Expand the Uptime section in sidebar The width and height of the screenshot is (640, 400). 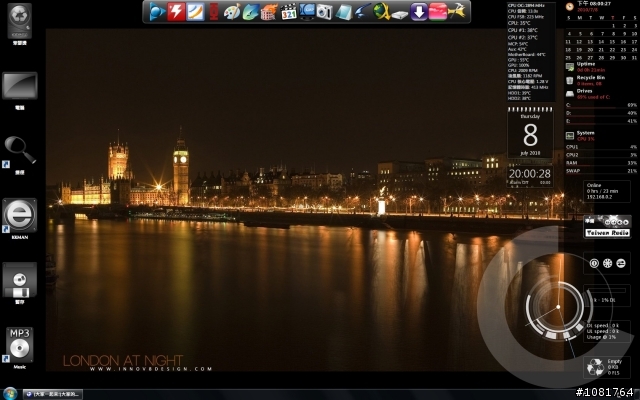pyautogui.click(x=586, y=64)
